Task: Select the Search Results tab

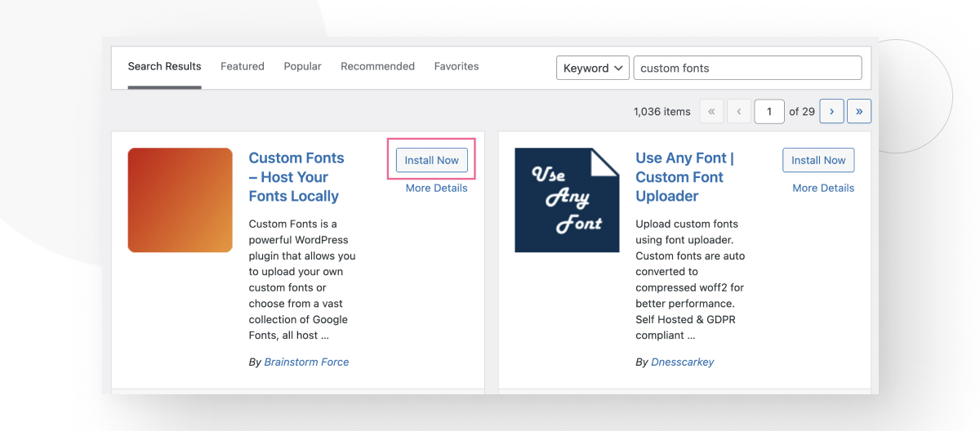Action: (164, 66)
